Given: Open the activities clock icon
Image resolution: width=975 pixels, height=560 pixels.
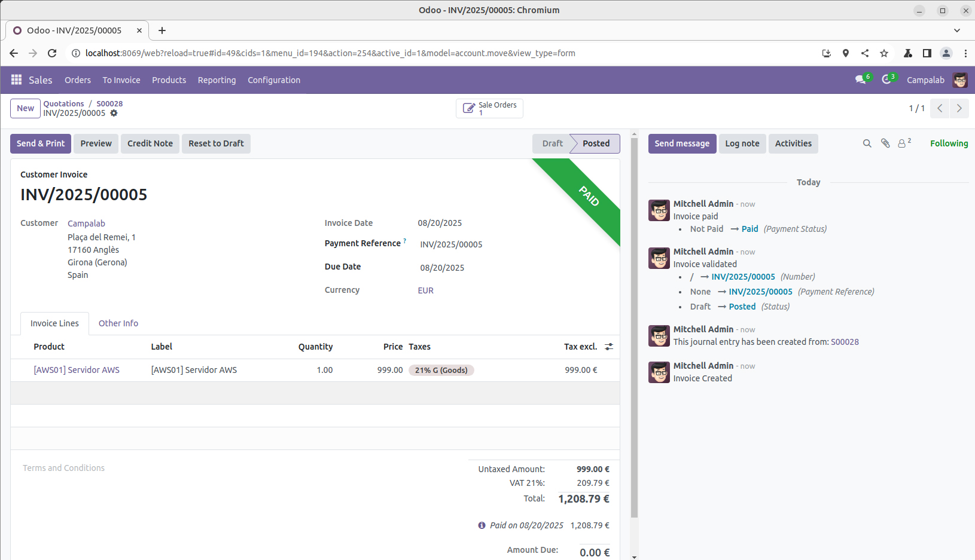Looking at the screenshot, I should tap(886, 80).
